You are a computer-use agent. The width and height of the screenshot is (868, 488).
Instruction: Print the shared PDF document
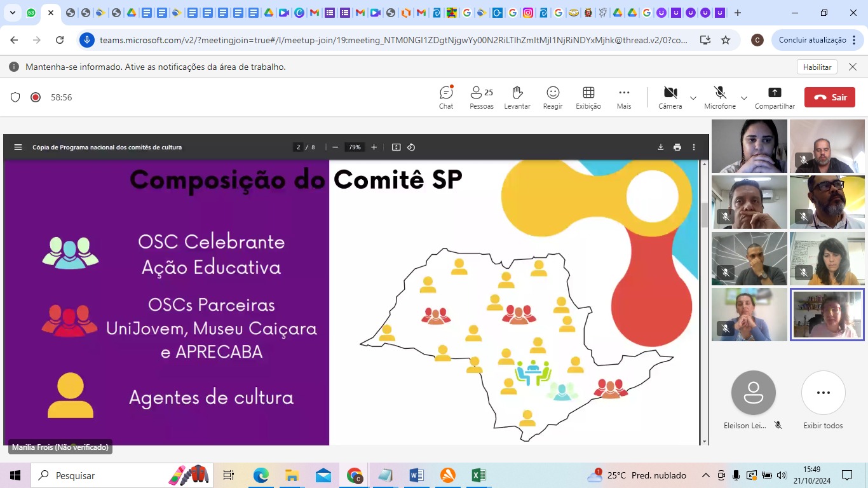click(677, 147)
